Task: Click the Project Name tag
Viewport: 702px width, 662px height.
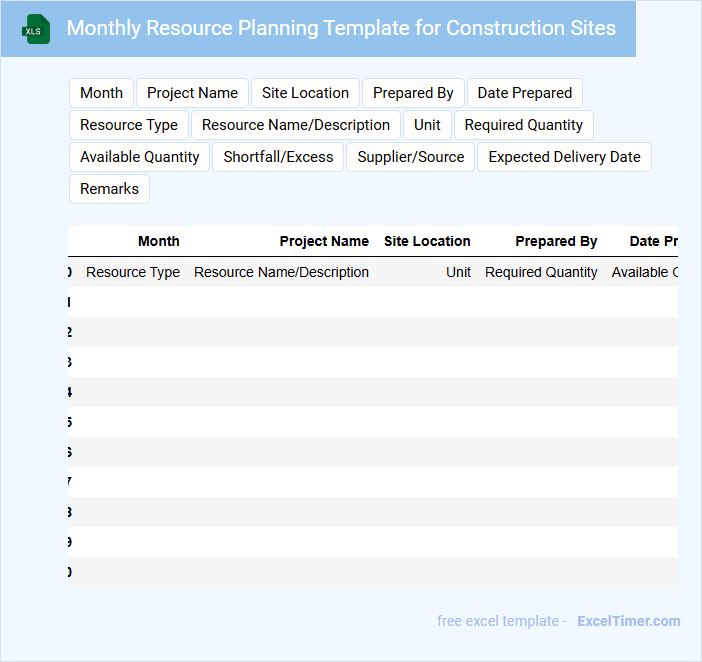Action: coord(192,93)
